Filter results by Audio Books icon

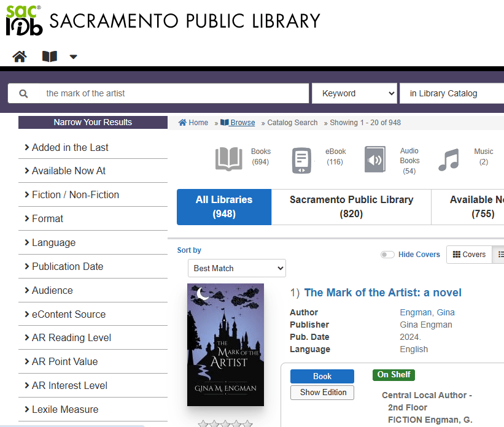tap(374, 159)
